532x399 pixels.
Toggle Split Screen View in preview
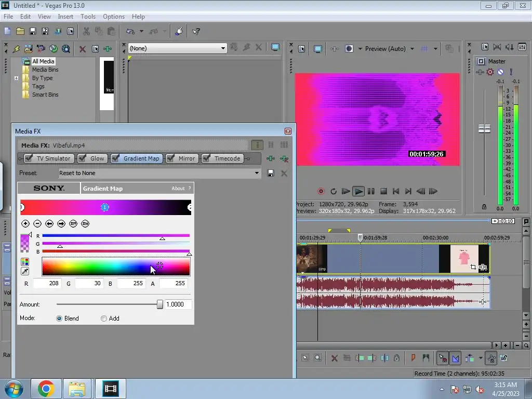pos(349,48)
